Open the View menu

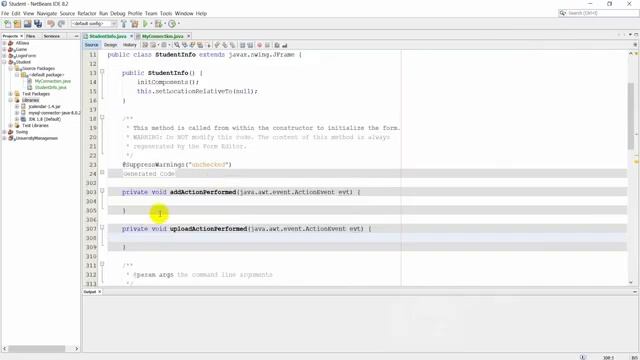pos(29,13)
